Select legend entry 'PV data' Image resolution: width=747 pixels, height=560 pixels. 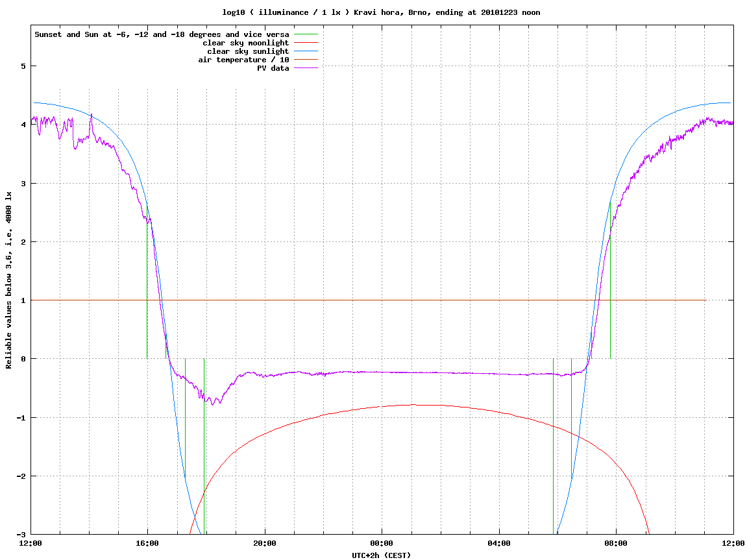[x=273, y=68]
